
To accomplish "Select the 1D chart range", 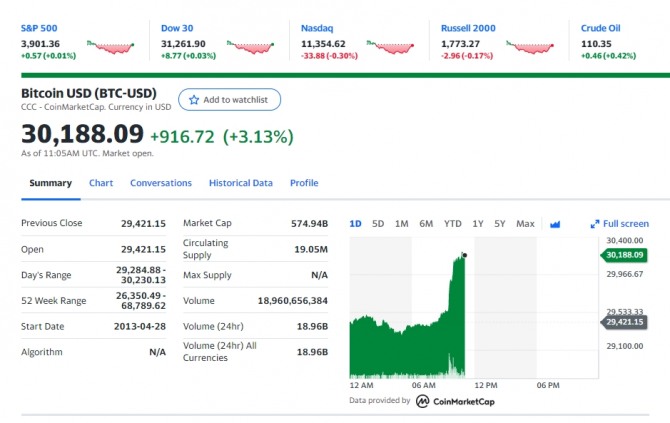I will click(x=356, y=224).
